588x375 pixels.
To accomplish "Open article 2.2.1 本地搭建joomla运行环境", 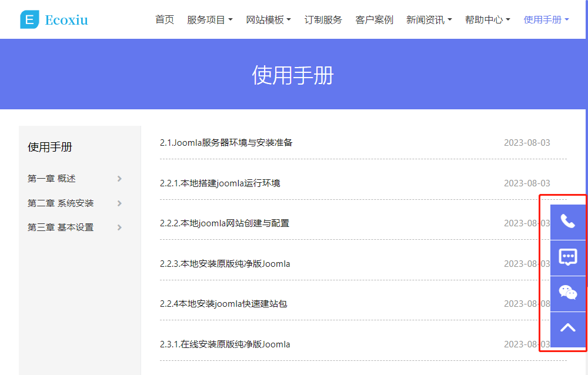I will click(220, 183).
